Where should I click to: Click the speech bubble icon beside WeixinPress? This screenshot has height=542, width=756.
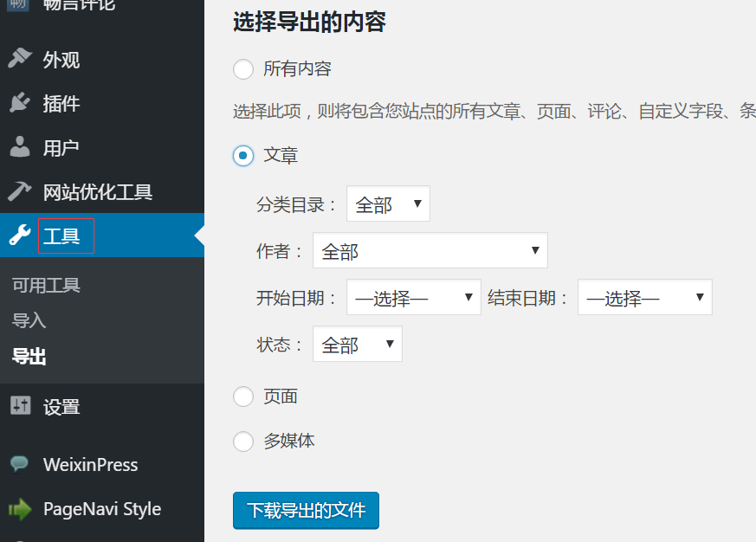19,465
